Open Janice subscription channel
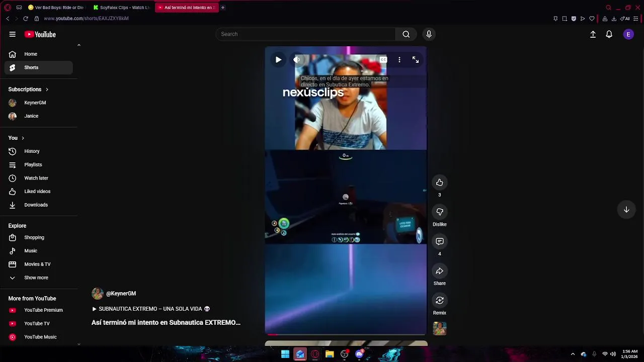The height and width of the screenshot is (362, 644). point(39,116)
